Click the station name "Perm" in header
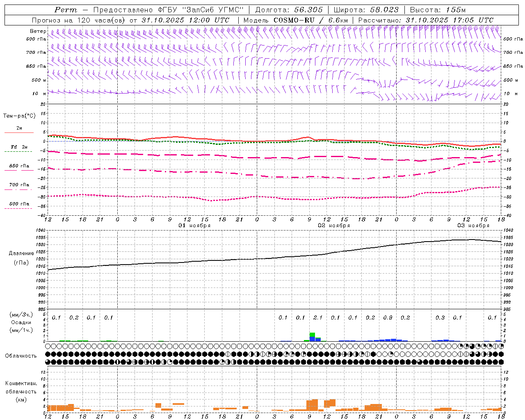The width and height of the screenshot is (525, 420). click(x=66, y=10)
